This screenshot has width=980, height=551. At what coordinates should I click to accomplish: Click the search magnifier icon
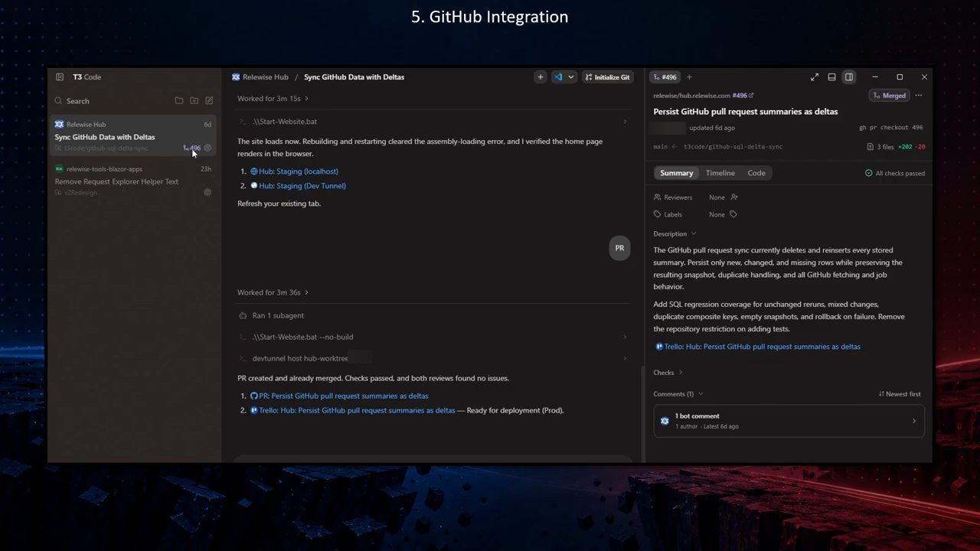pyautogui.click(x=58, y=101)
